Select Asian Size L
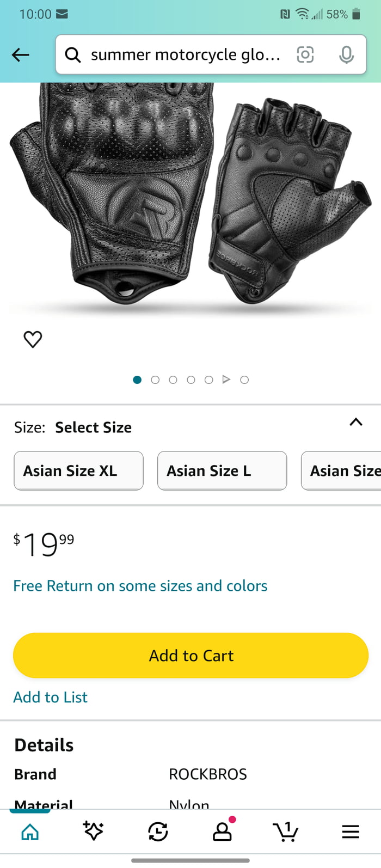This screenshot has height=868, width=381. point(222,470)
